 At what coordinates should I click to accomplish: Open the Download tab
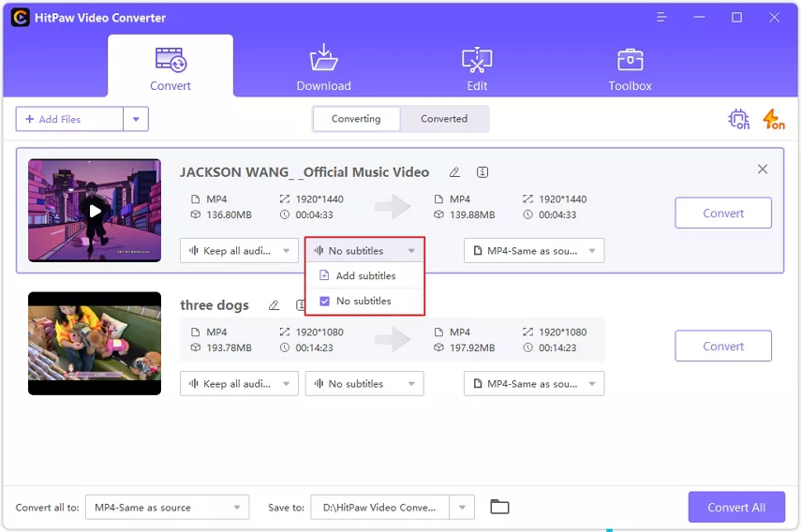(323, 67)
